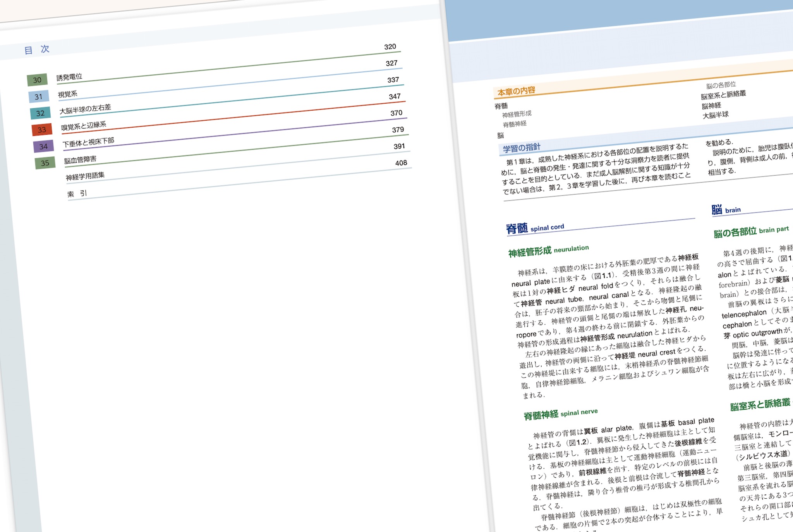The width and height of the screenshot is (793, 532).
Task: Click the 目次 heading
Action: point(37,50)
